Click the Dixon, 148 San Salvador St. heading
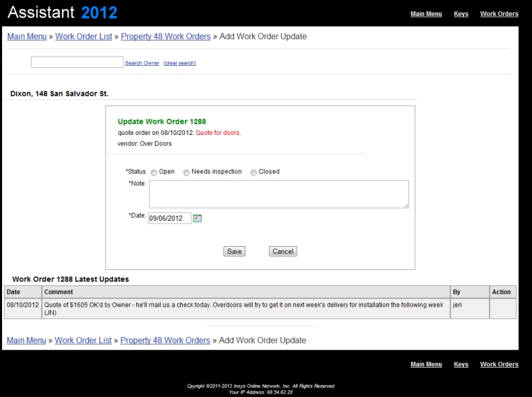 pyautogui.click(x=59, y=94)
